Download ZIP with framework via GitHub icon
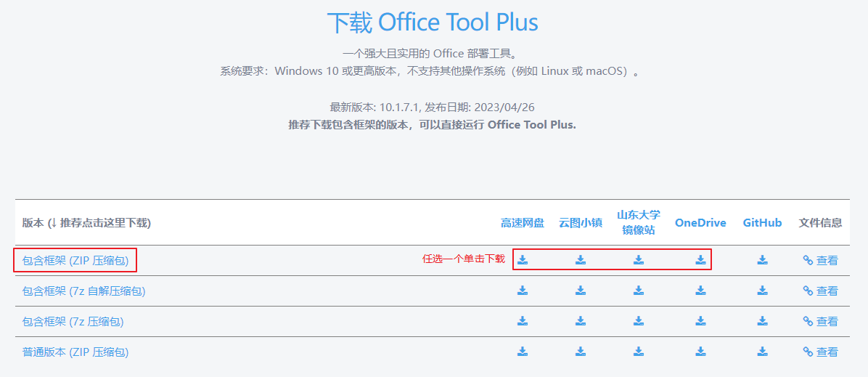 [x=762, y=259]
